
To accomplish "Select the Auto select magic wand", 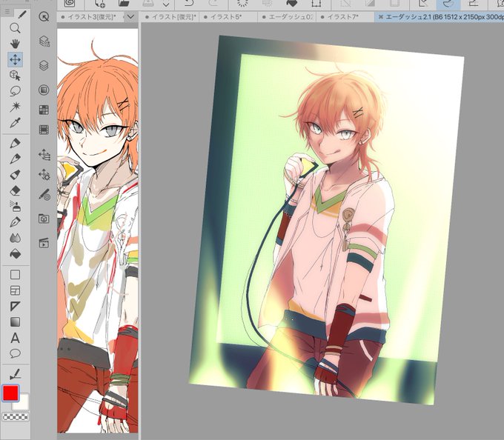I will 15,107.
